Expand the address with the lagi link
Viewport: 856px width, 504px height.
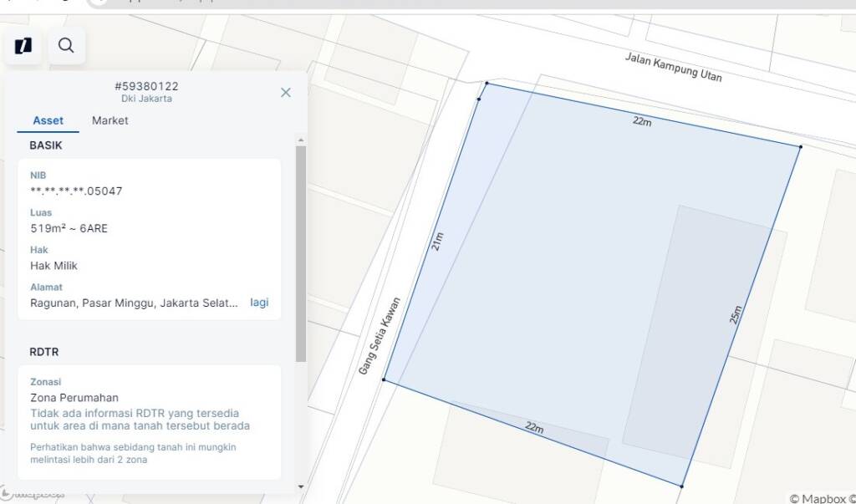[x=259, y=303]
